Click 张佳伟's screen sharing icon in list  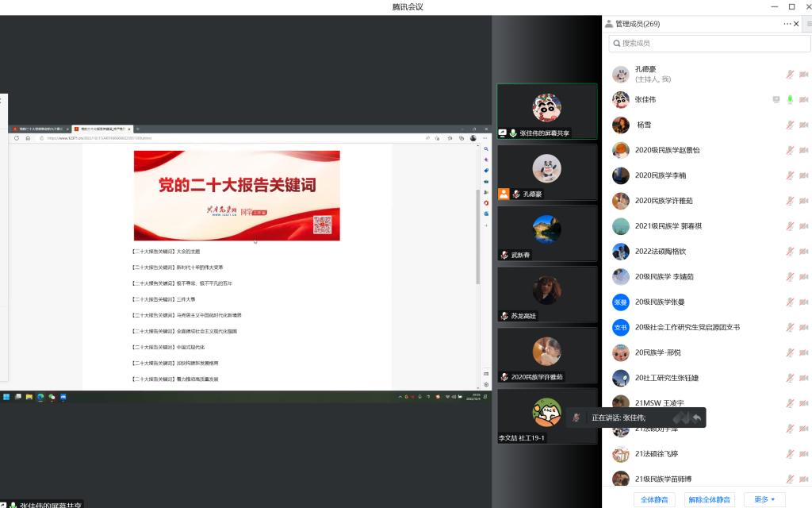pyautogui.click(x=776, y=99)
